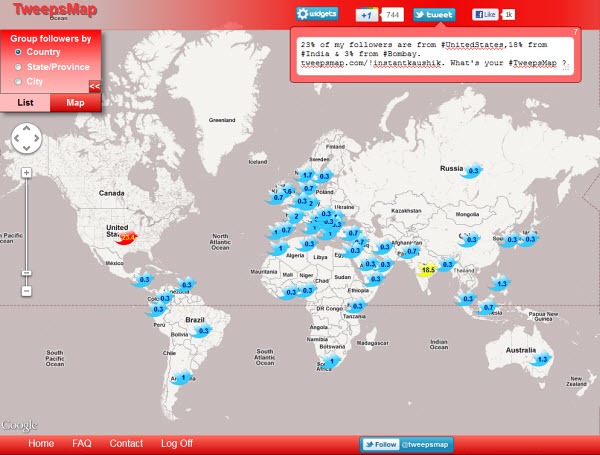This screenshot has height=455, width=600.
Task: Click the Venezuela 0.3 bird marker
Action: pyautogui.click(x=185, y=285)
